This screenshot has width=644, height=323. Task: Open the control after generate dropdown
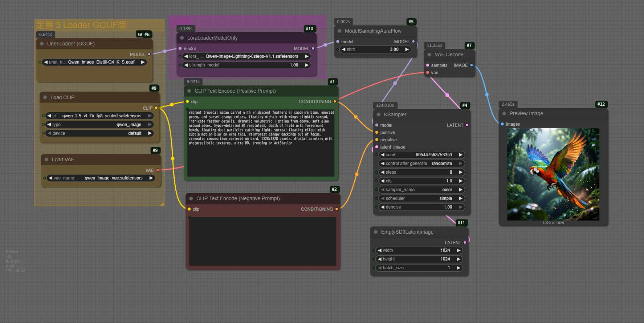[x=421, y=163]
